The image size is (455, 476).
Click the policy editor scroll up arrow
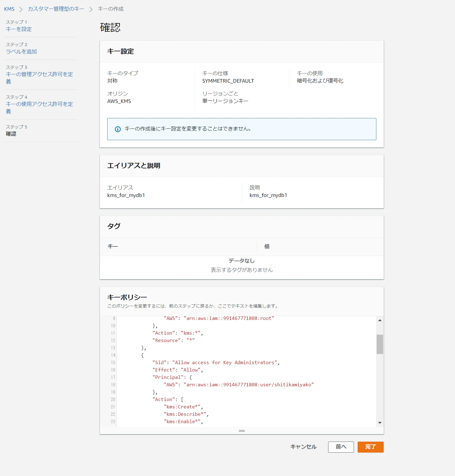coord(380,320)
